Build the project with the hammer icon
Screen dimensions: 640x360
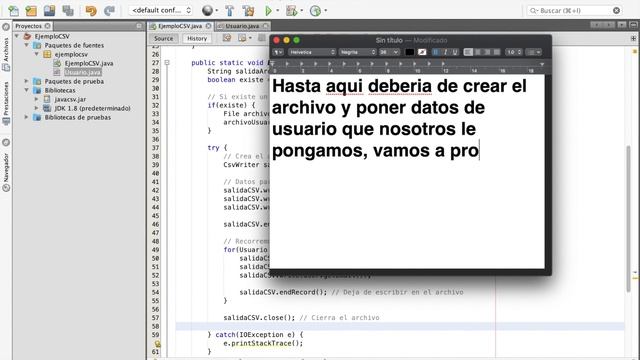coord(230,10)
